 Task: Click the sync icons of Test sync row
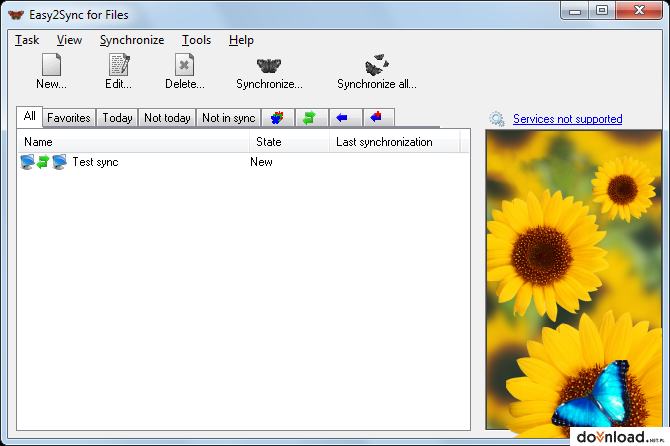[43, 162]
